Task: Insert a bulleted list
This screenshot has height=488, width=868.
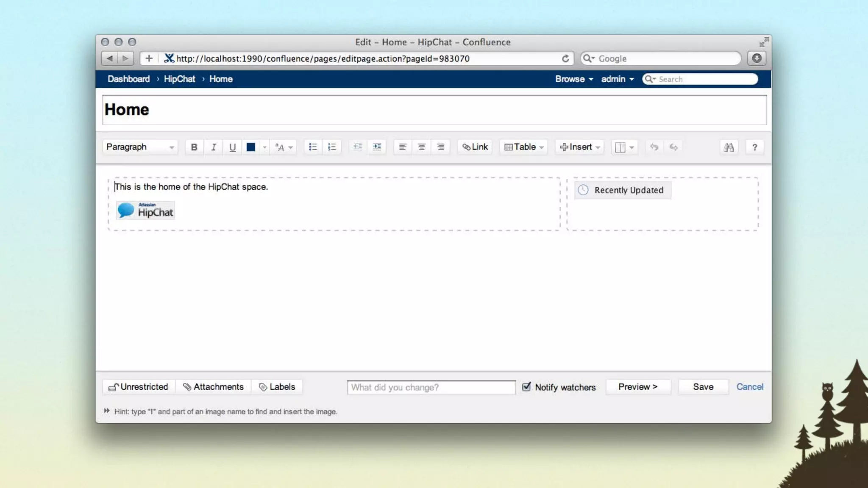Action: (313, 147)
